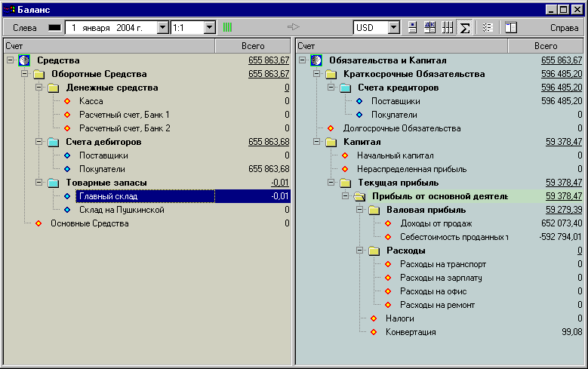Collapse the Валовая прибыль node
Screen dimensions: 588x369
coord(359,210)
